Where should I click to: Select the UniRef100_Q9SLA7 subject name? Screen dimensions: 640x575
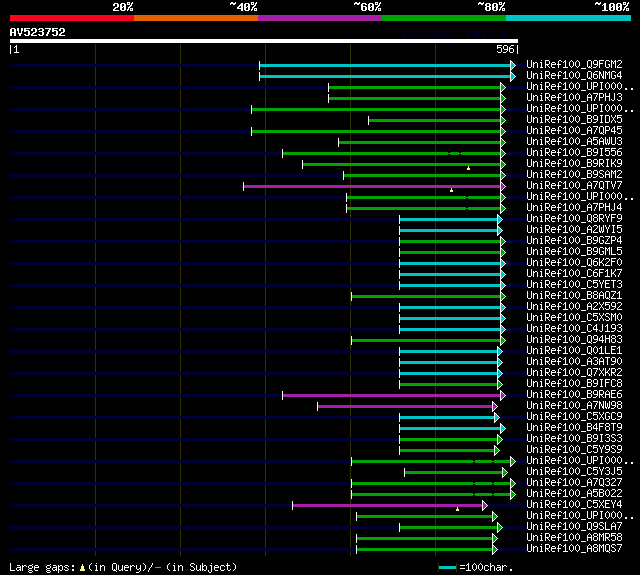tap(574, 527)
